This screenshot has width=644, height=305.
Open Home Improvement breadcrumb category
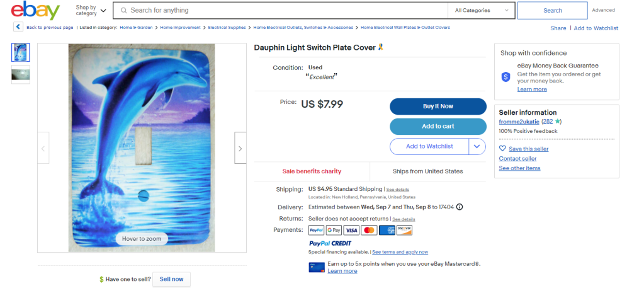click(180, 28)
